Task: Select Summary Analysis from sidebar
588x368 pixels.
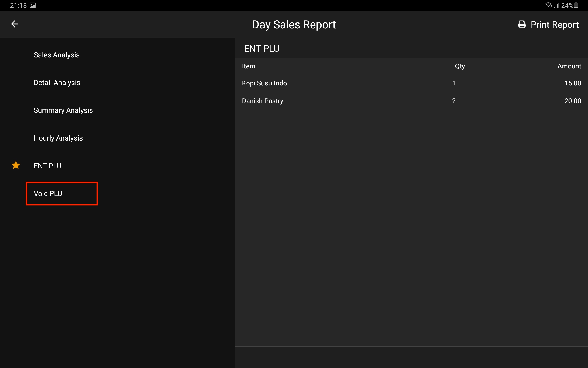Action: [x=63, y=110]
